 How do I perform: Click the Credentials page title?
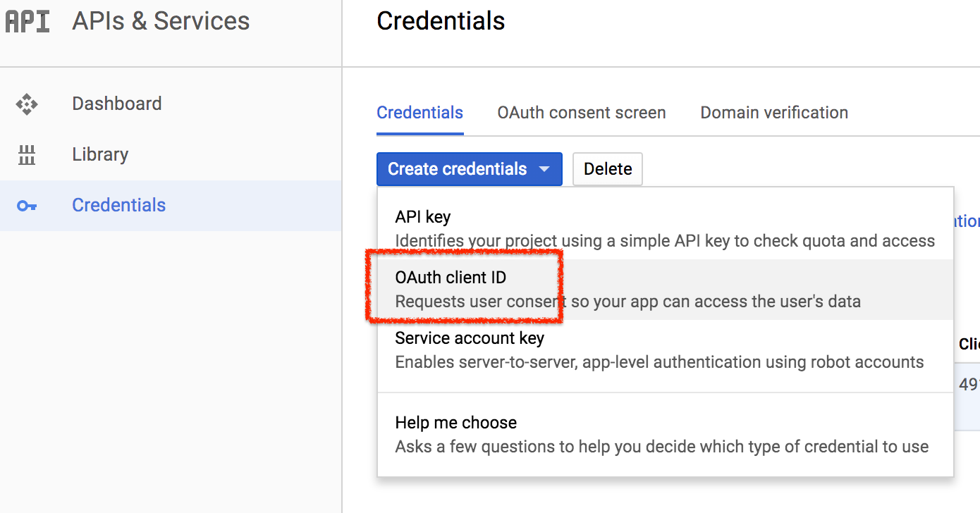(441, 21)
